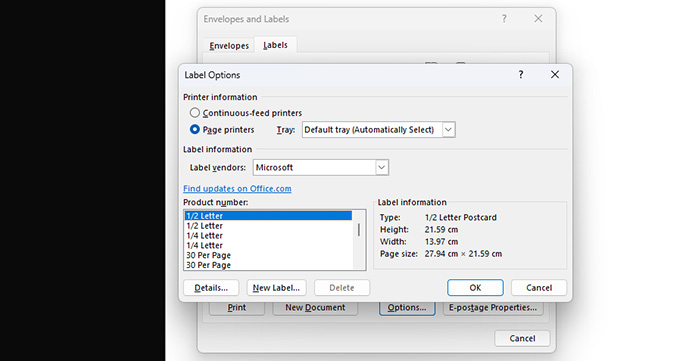Close the Envelopes and Labels window
This screenshot has height=361, width=690.
click(538, 19)
